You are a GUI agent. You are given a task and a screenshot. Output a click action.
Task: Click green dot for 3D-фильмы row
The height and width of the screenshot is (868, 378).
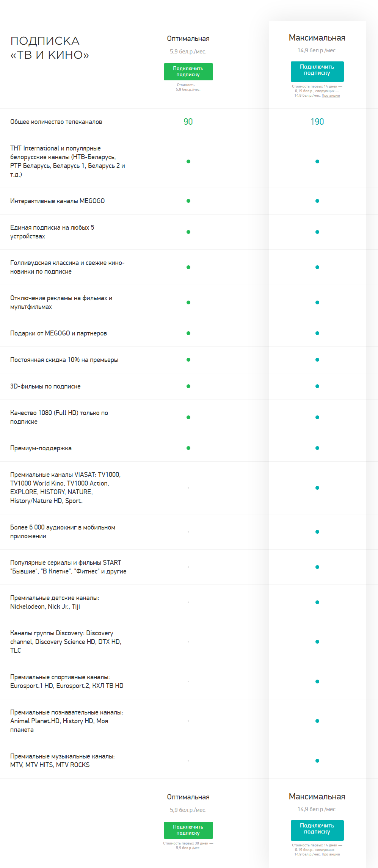pos(188,386)
